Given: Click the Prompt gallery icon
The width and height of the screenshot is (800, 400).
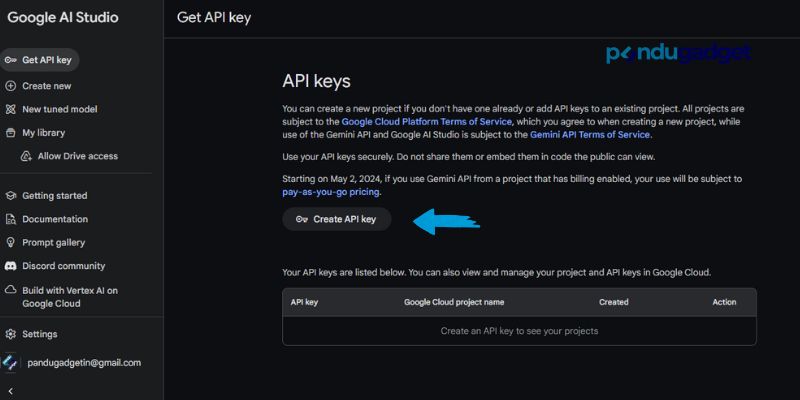Looking at the screenshot, I should pyautogui.click(x=10, y=242).
